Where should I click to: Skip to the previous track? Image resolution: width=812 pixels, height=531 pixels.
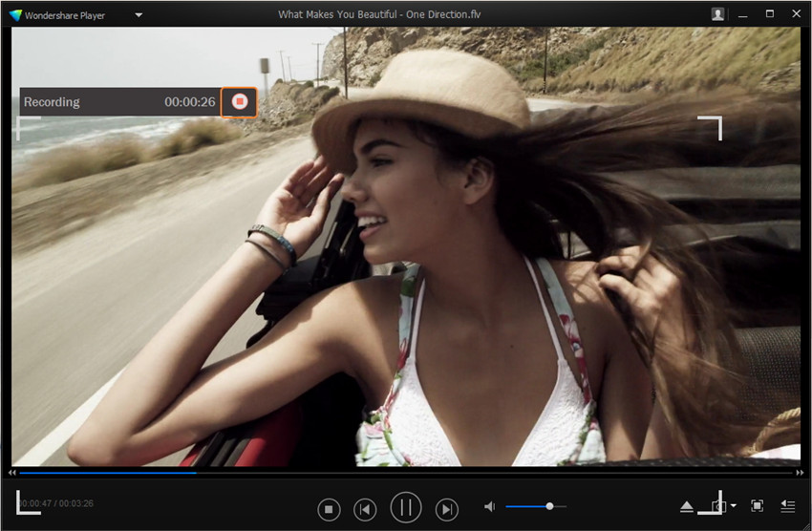point(365,509)
